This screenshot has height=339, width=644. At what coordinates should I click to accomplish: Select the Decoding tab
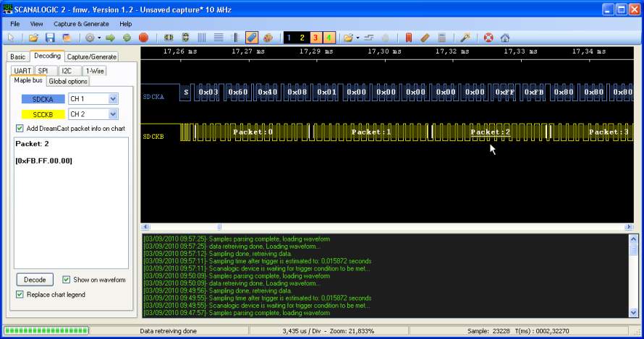[47, 56]
